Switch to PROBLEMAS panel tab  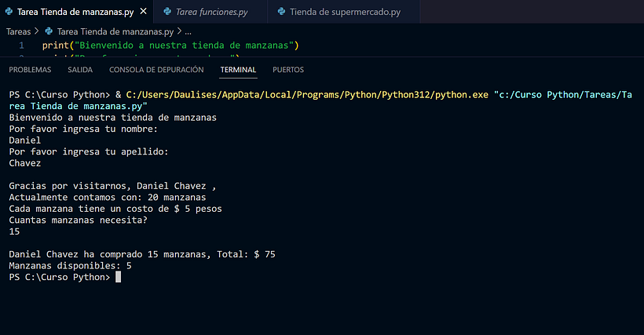point(30,70)
